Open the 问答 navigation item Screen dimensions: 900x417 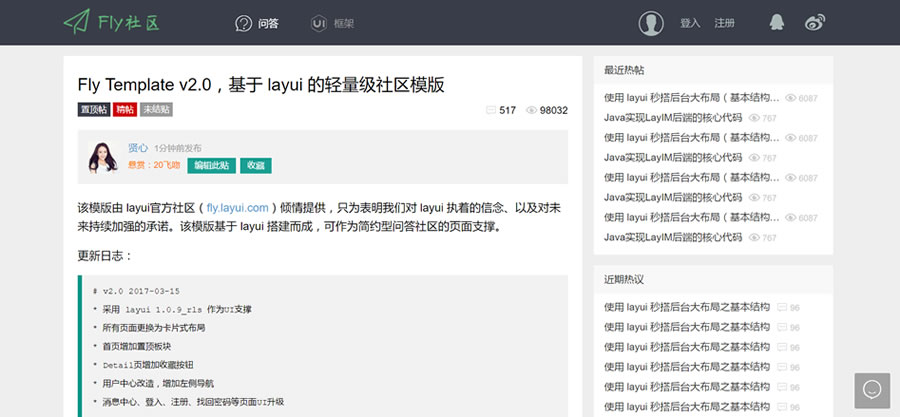tap(268, 23)
